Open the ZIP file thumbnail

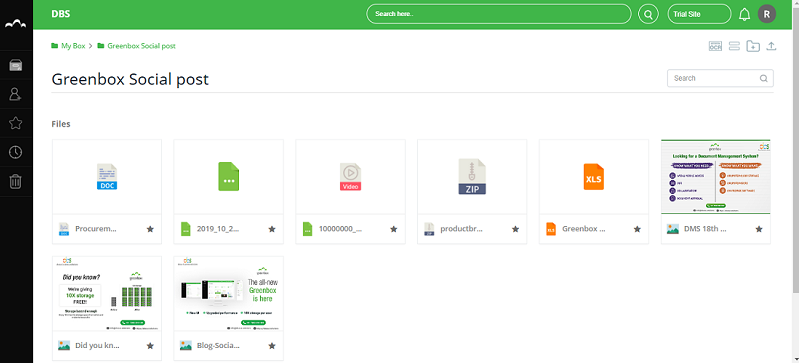tap(472, 177)
